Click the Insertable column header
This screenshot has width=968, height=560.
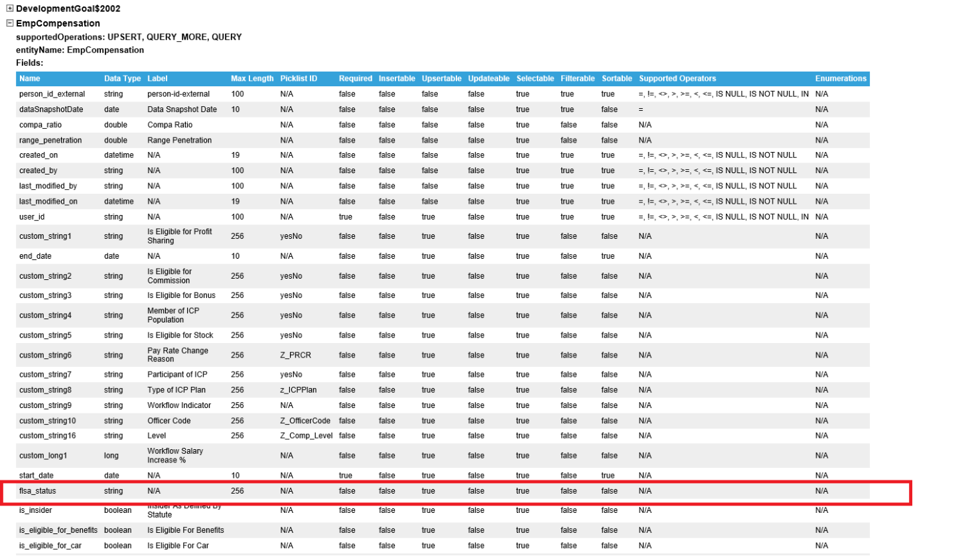(397, 78)
